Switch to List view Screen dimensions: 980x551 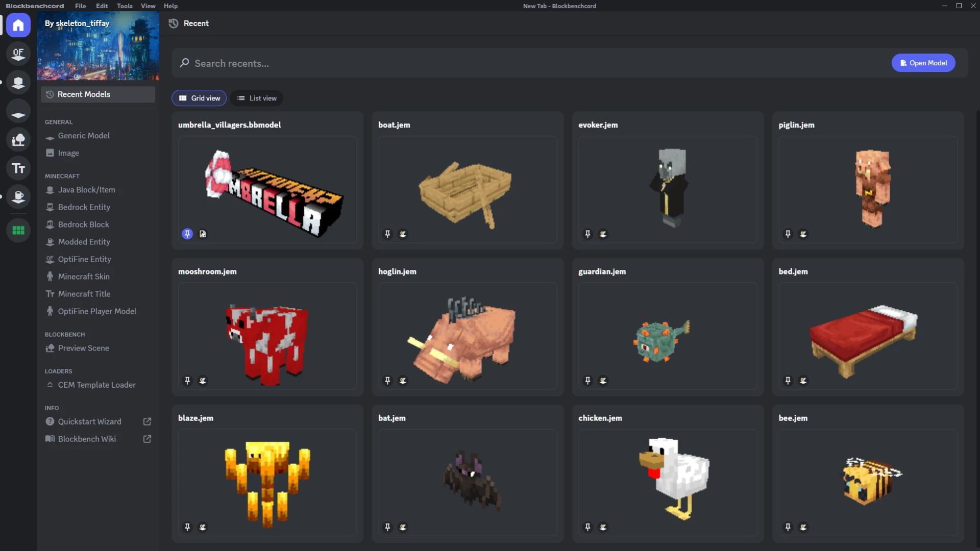click(x=257, y=98)
